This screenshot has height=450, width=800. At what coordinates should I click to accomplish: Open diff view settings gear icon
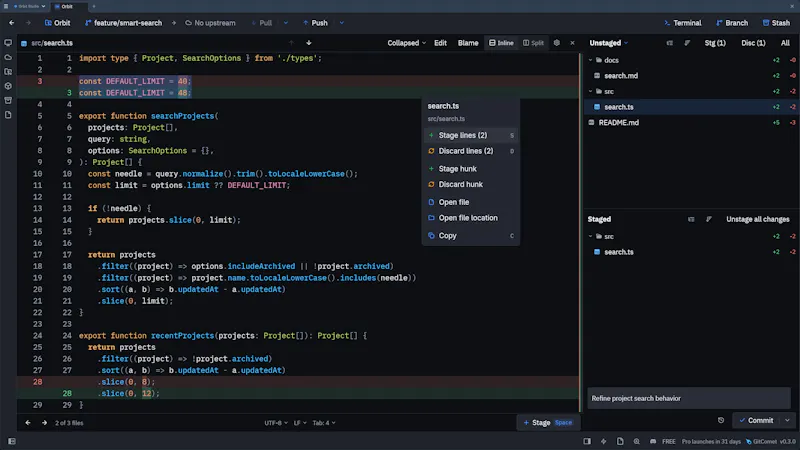pyautogui.click(x=557, y=43)
